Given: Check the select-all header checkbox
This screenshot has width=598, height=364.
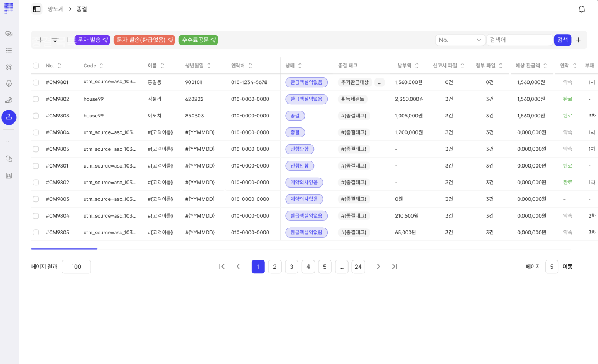Looking at the screenshot, I should (36, 66).
